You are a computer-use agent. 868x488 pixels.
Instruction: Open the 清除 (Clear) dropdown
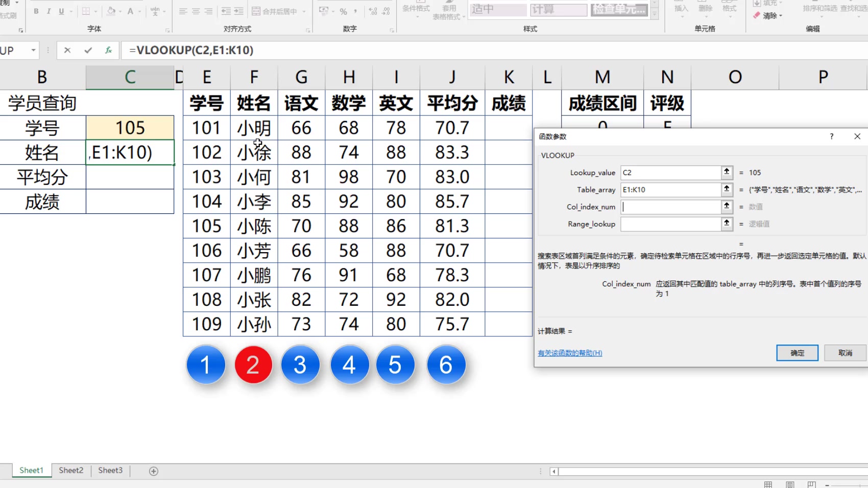point(768,16)
